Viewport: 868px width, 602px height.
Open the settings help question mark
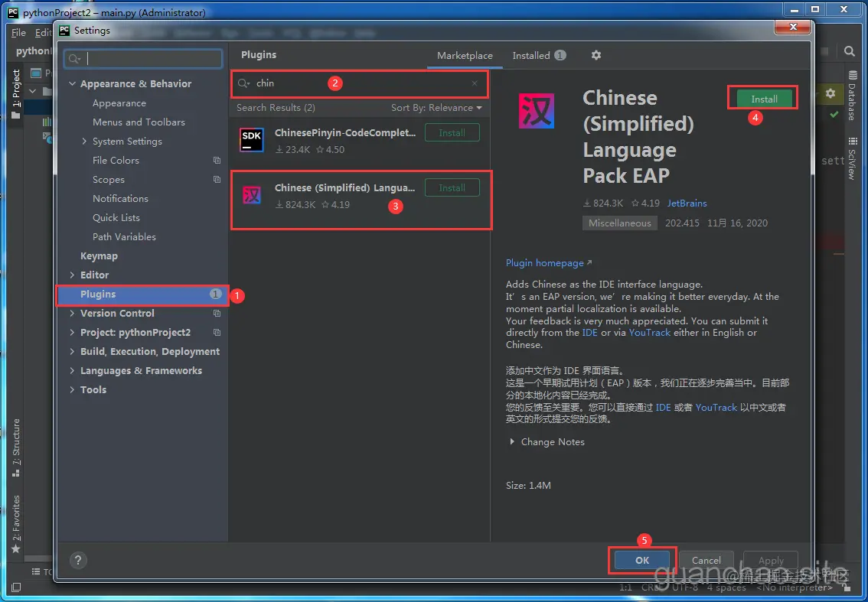point(78,560)
